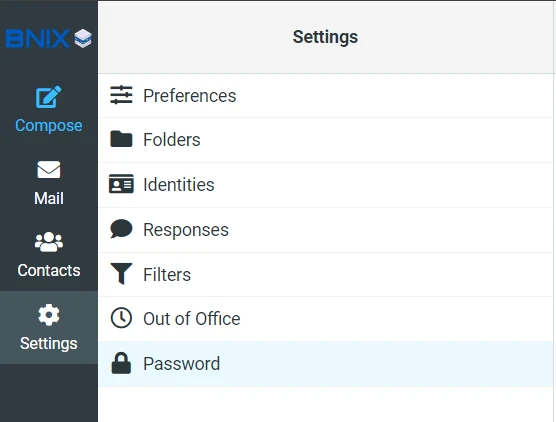Open the Out of Office settings
556x422 pixels.
pyautogui.click(x=326, y=319)
